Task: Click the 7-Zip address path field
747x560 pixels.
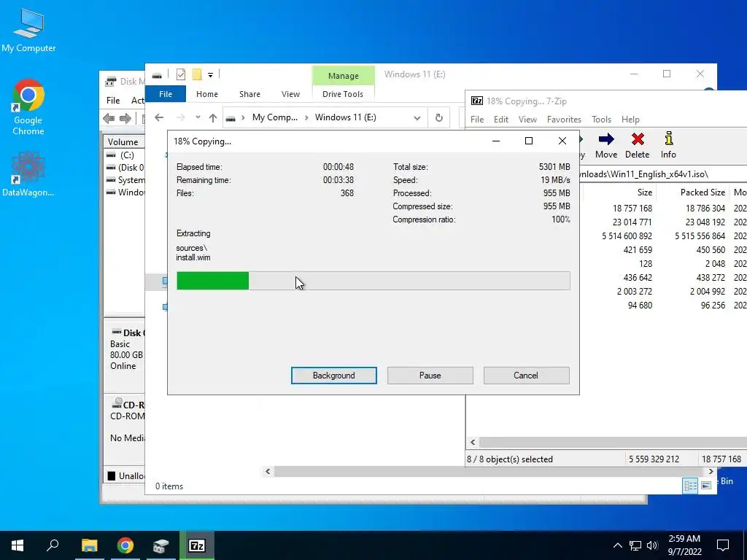Action: point(662,174)
